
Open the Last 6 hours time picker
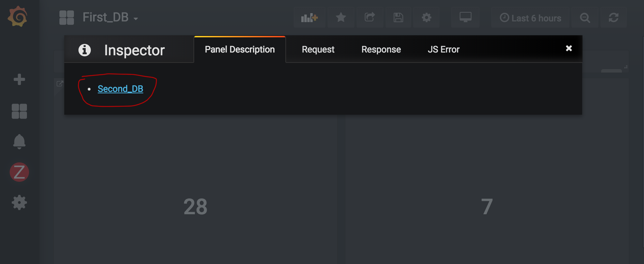(530, 18)
